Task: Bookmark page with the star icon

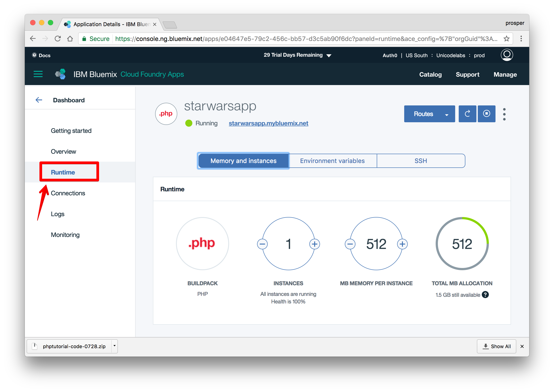Action: point(506,39)
